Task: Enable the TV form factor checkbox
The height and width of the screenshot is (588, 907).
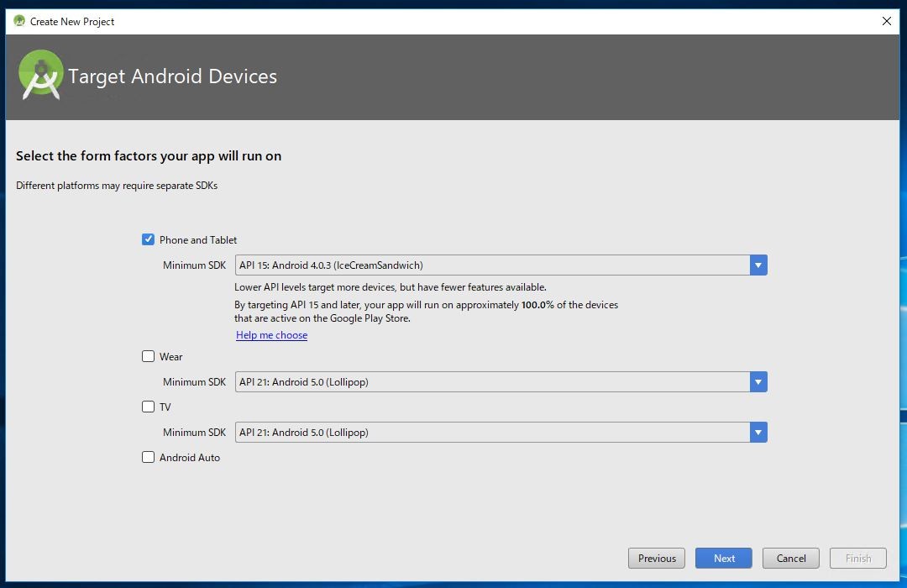Action: tap(149, 407)
